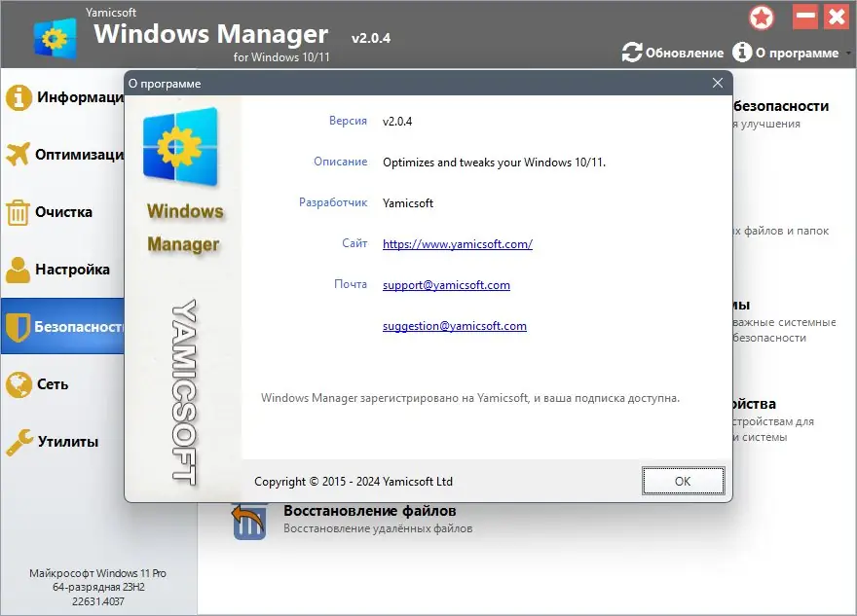The width and height of the screenshot is (857, 616).
Task: Minimize the Windows Manager window
Action: 805,17
